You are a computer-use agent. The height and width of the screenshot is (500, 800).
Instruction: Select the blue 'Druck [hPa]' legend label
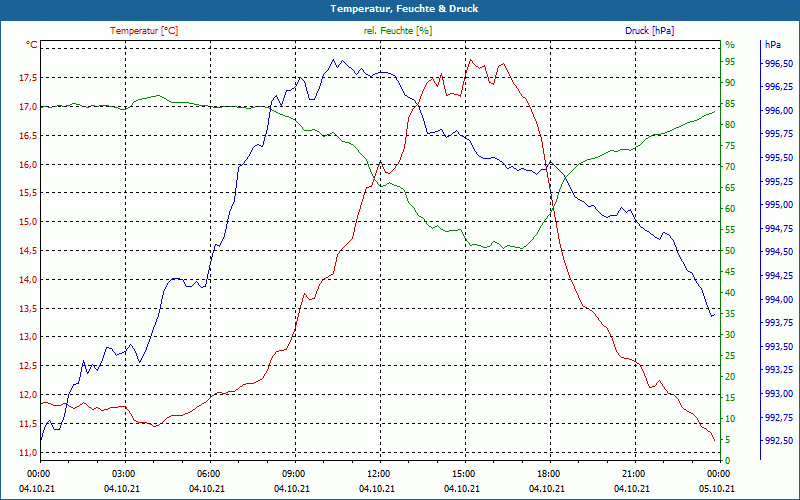point(649,31)
